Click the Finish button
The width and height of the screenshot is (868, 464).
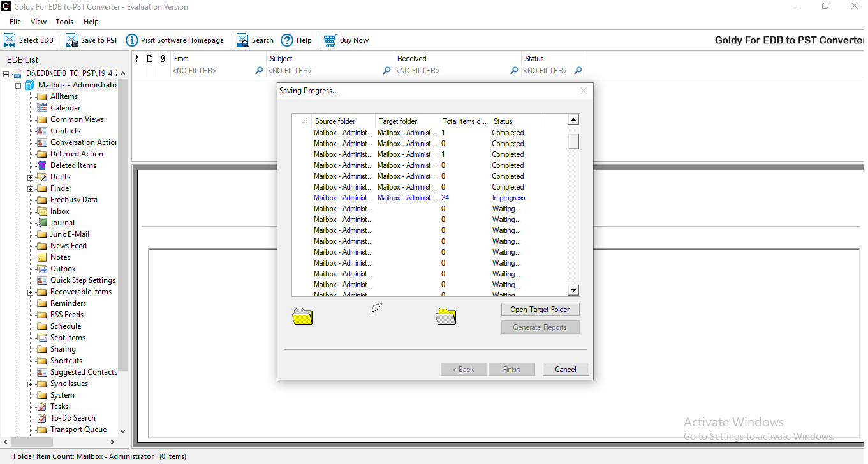coord(511,370)
